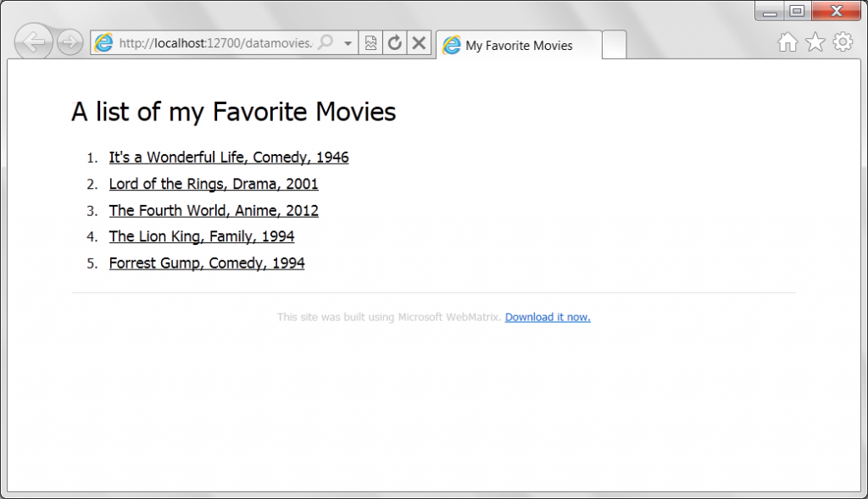868x499 pixels.
Task: Open Tools menu with the gear icon
Action: (x=843, y=42)
